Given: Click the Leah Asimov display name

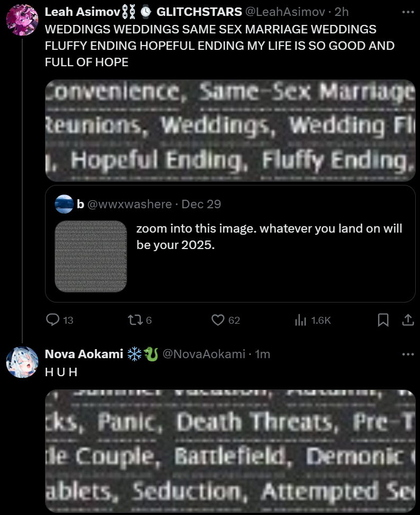Looking at the screenshot, I should click(x=83, y=12).
